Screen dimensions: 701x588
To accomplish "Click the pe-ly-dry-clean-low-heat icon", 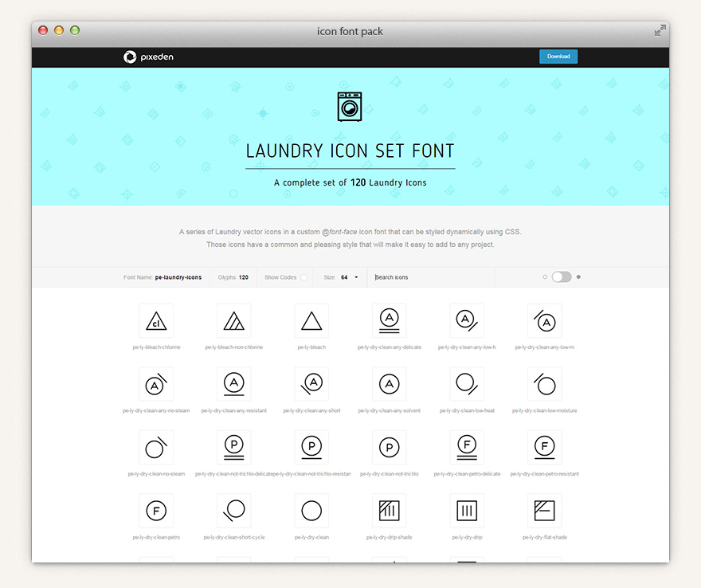I will 467,383.
